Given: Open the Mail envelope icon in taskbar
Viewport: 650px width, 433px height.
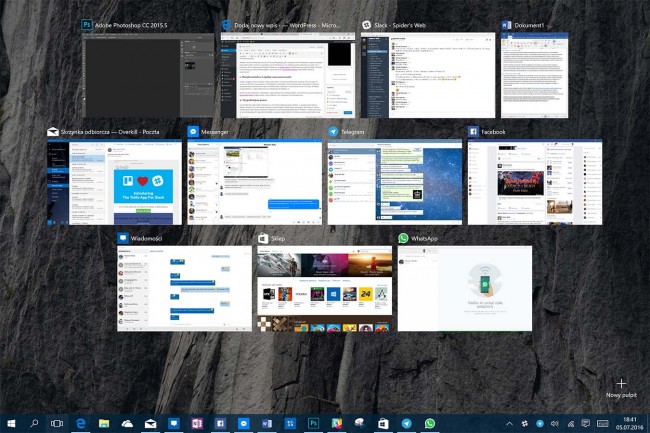Looking at the screenshot, I should pos(150,423).
